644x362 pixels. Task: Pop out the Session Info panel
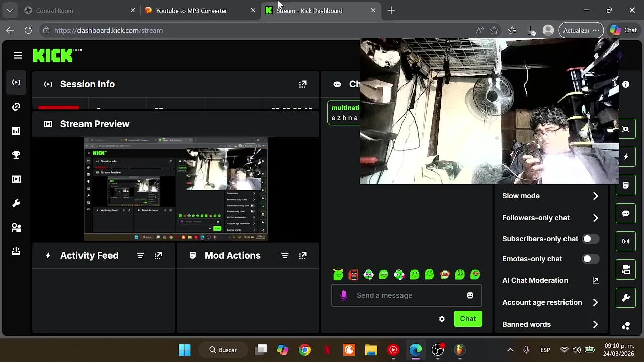[303, 84]
